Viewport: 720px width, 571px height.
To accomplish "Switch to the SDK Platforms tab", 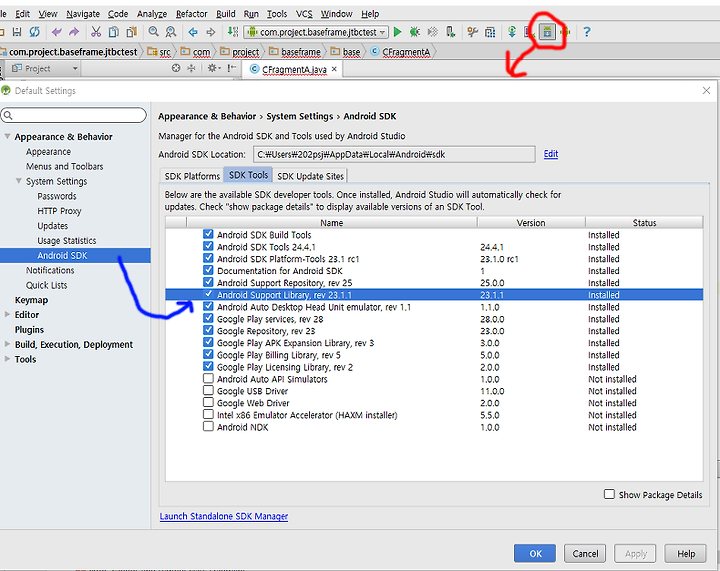I will 192,176.
